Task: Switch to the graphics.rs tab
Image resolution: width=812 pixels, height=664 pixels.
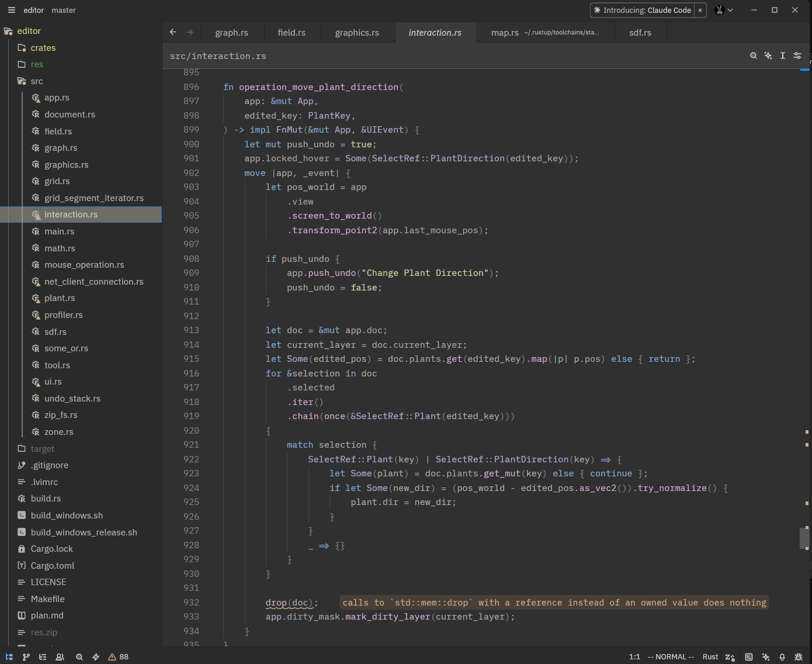Action: tap(357, 33)
